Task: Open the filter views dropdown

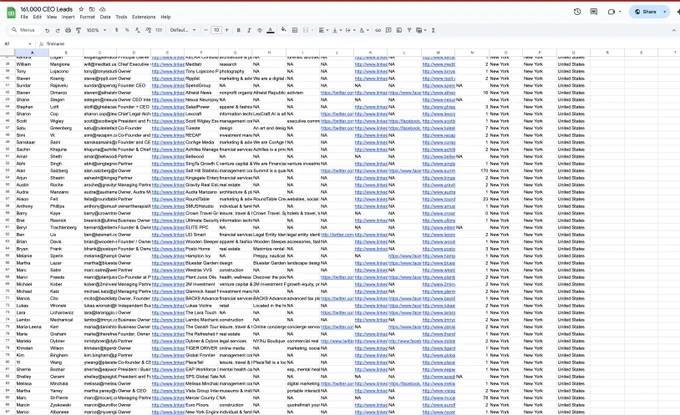Action: (x=421, y=30)
